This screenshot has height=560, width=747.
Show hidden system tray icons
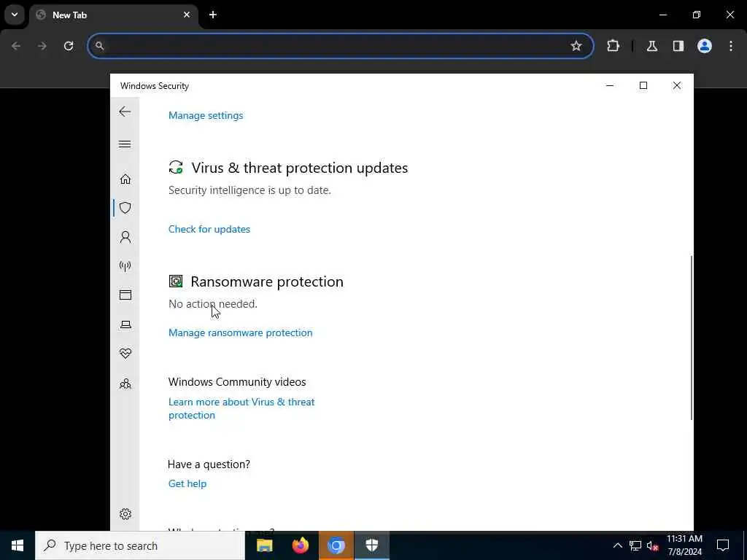coord(617,545)
